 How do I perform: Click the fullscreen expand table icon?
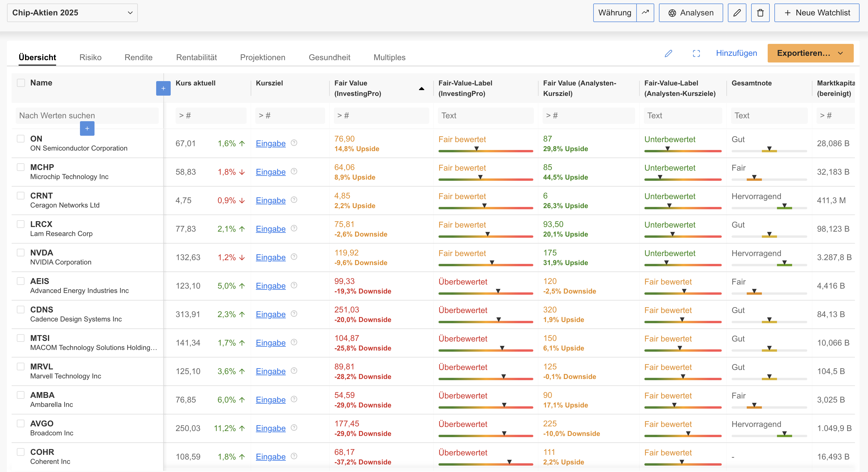(696, 53)
